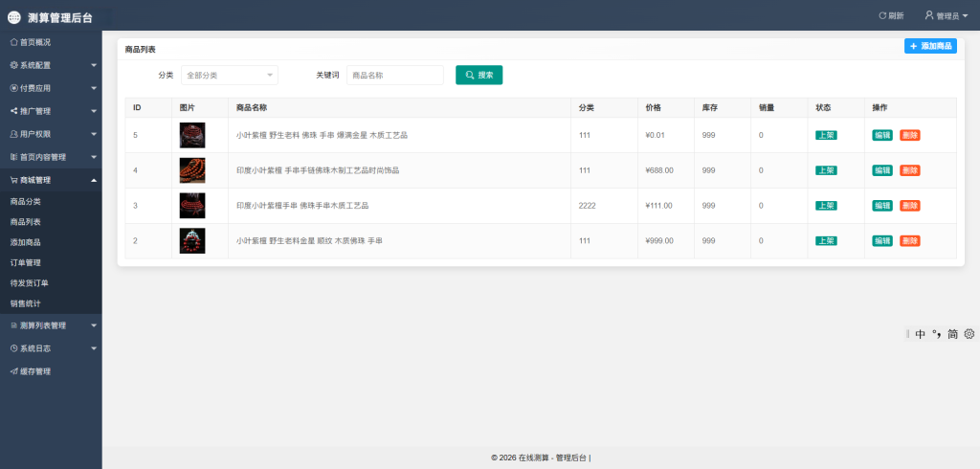This screenshot has height=469, width=980.
Task: Click the shopping cart icon beside 商城管理
Action: pos(13,180)
